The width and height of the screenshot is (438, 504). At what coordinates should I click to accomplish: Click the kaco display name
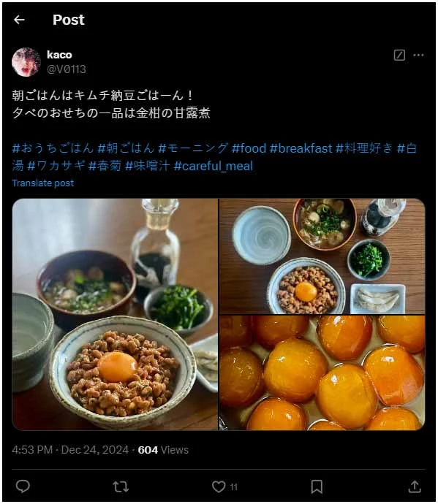click(59, 55)
